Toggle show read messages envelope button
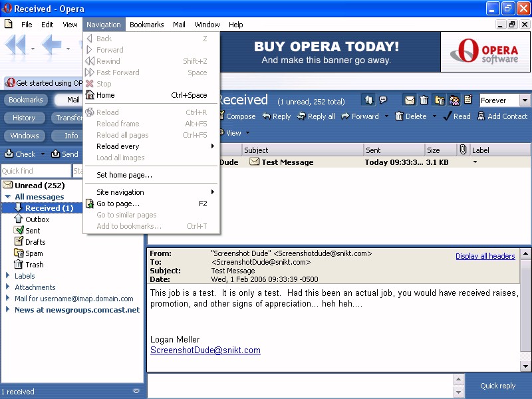532x399 pixels. [x=410, y=100]
